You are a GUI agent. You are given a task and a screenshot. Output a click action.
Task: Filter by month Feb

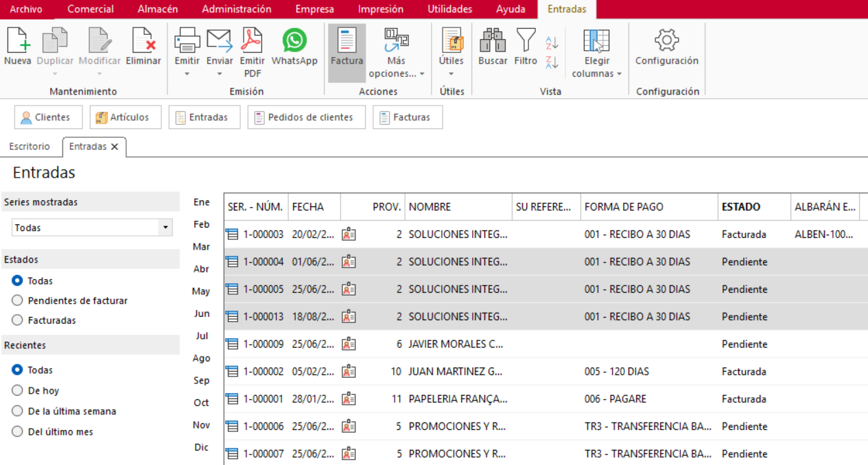[x=202, y=224]
